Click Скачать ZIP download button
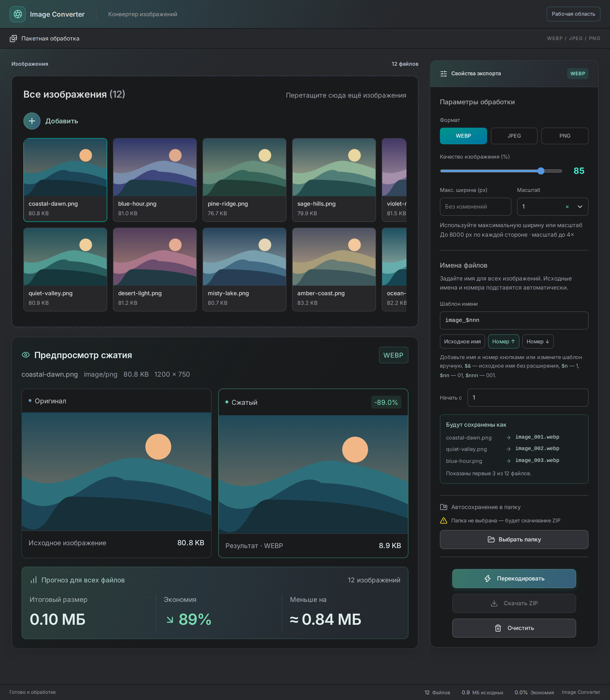The width and height of the screenshot is (610, 700). [x=514, y=603]
